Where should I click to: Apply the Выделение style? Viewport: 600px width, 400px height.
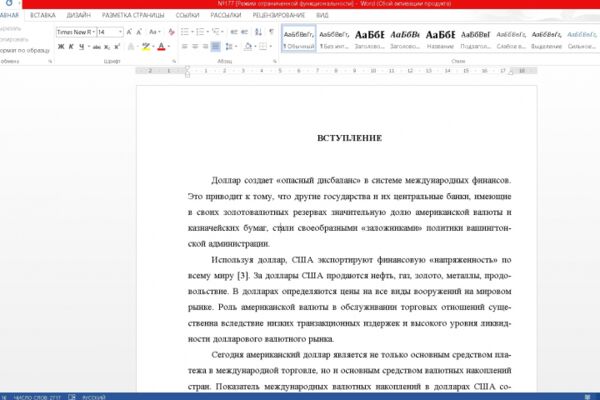point(546,39)
